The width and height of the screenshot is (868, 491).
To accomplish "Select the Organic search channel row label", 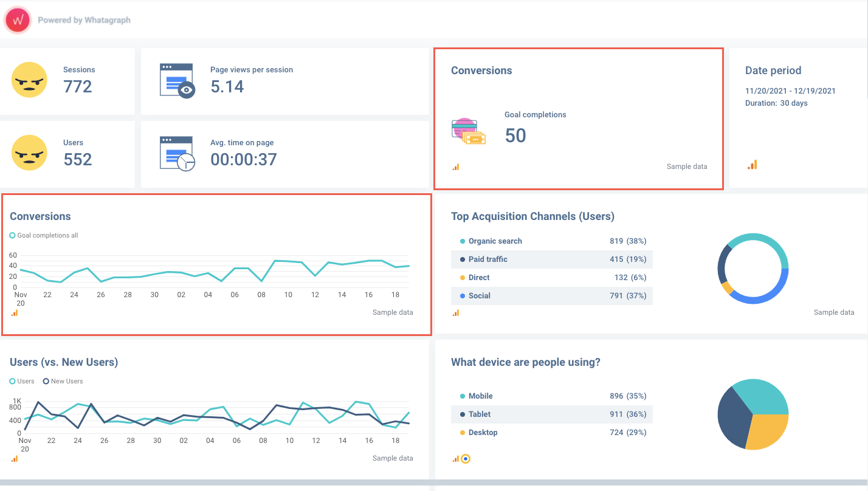I will pyautogui.click(x=495, y=241).
